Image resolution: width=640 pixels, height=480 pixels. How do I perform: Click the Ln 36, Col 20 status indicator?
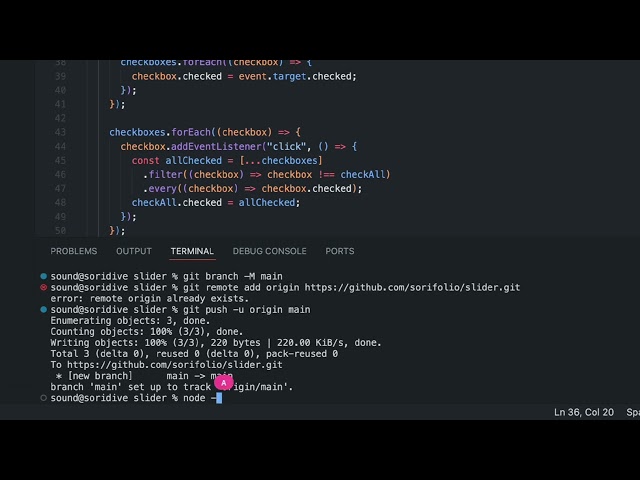click(x=584, y=412)
